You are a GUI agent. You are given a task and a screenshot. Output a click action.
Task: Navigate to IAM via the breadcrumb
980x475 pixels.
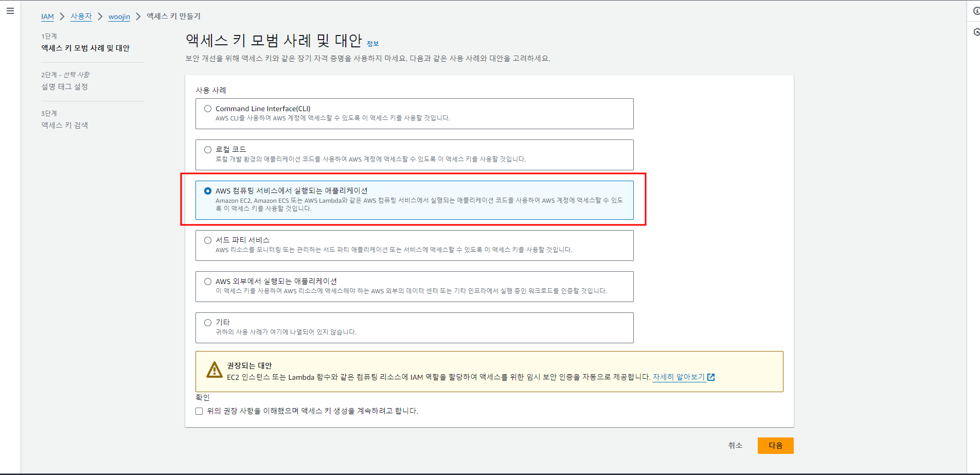point(47,16)
